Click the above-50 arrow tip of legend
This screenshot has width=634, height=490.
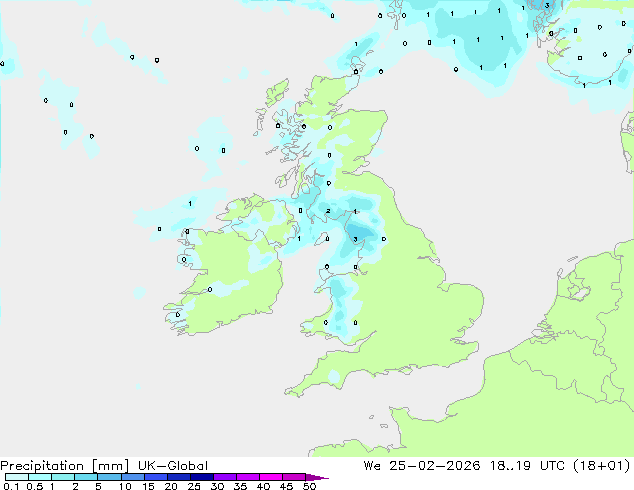coord(317,477)
